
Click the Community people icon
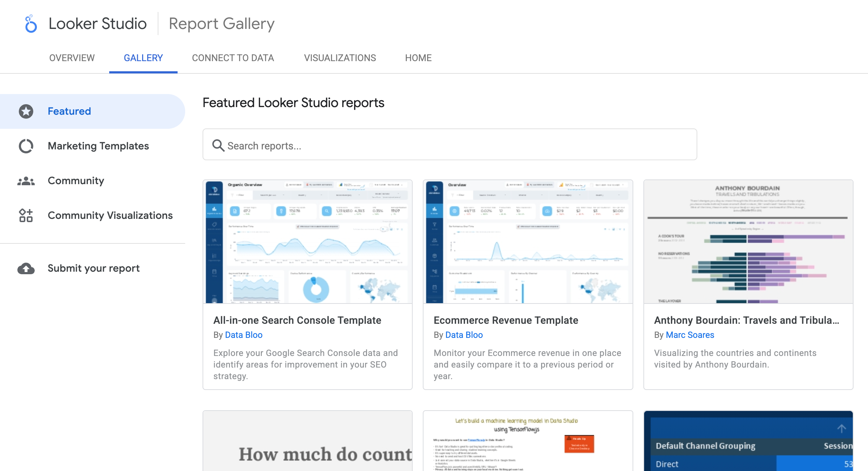(26, 181)
